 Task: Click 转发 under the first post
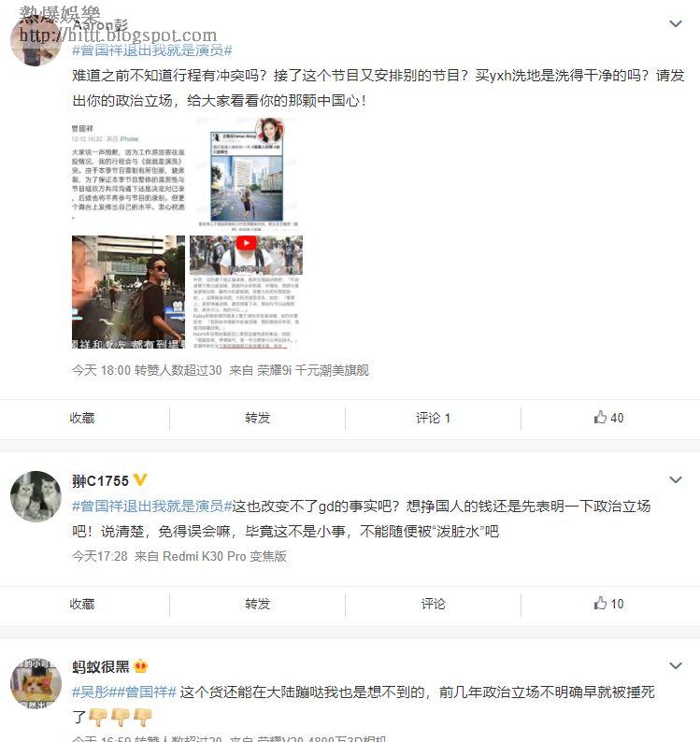[257, 418]
